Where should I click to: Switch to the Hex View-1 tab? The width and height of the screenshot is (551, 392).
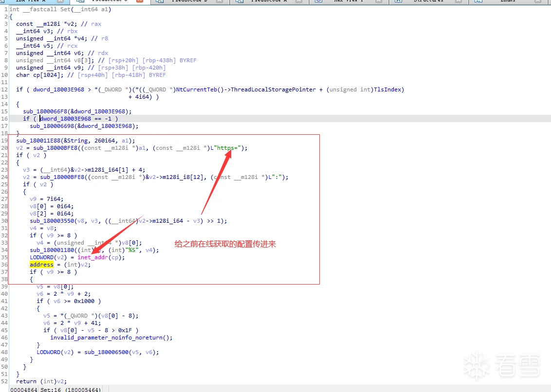tap(349, 1)
